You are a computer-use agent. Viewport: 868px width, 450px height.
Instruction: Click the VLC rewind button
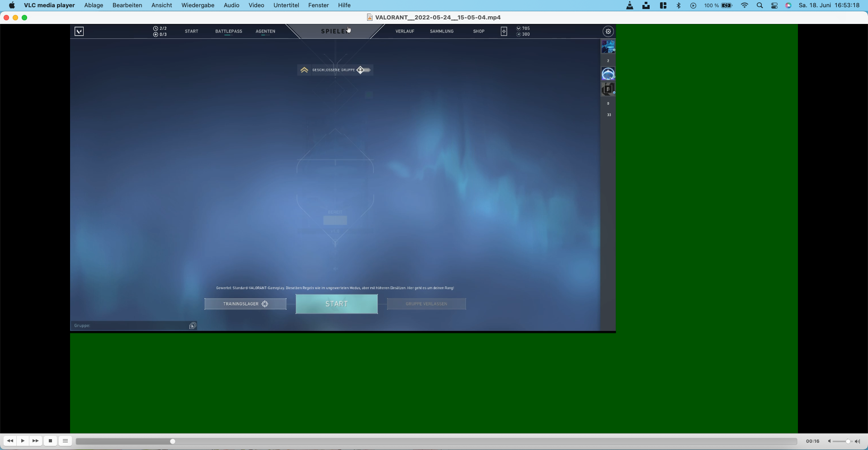point(10,441)
